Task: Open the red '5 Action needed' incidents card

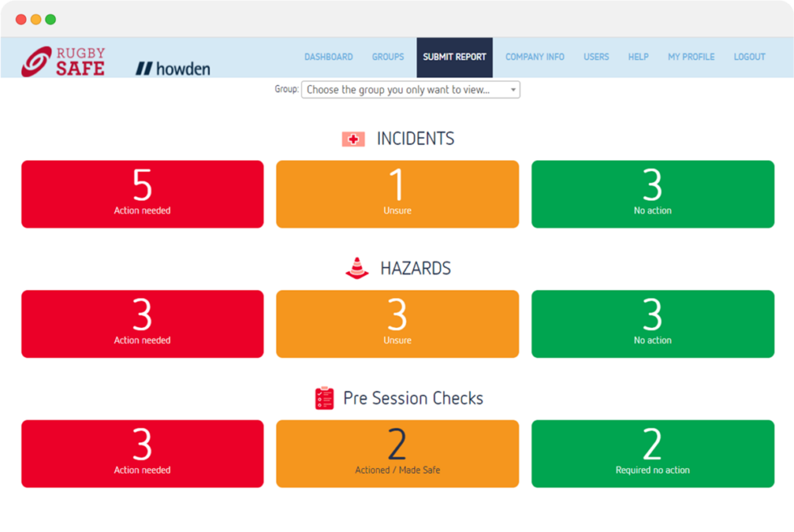Action: click(142, 194)
